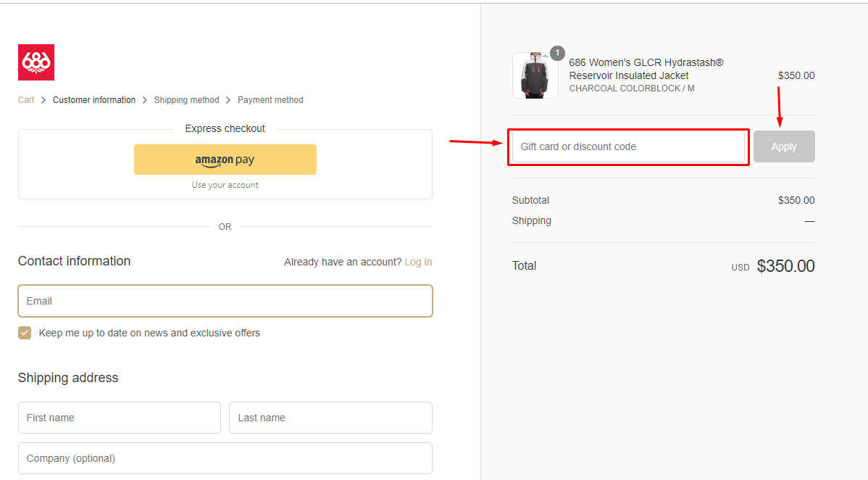Focus the Gift card or discount code field
Screen dimensions: 868x480
tap(628, 146)
